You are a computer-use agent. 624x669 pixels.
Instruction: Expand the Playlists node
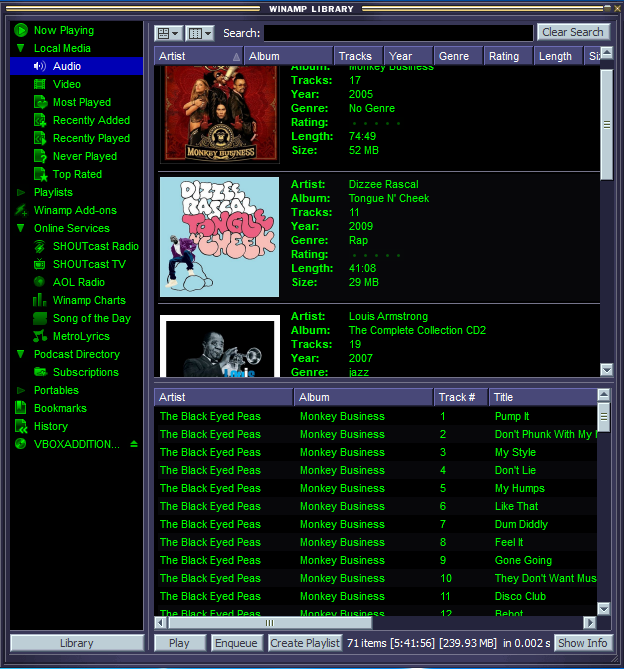pyautogui.click(x=20, y=192)
